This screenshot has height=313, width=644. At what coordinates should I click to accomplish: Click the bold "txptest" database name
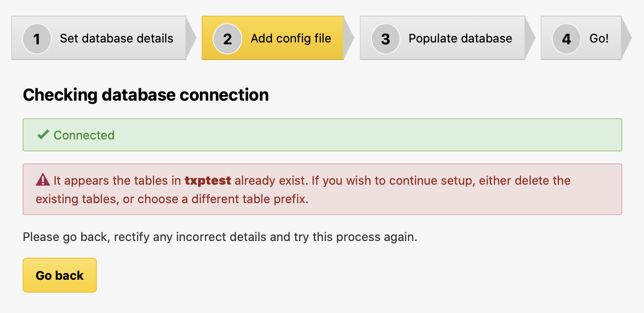coord(208,180)
